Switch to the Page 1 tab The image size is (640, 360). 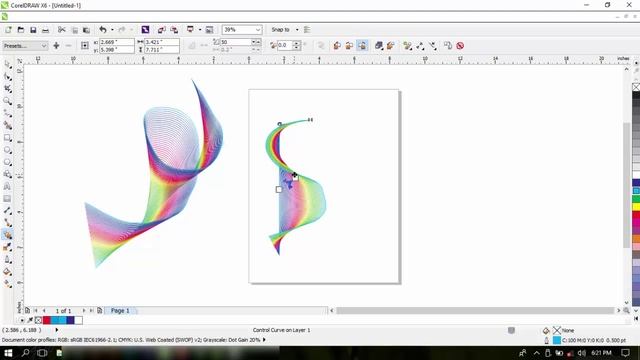(120, 311)
